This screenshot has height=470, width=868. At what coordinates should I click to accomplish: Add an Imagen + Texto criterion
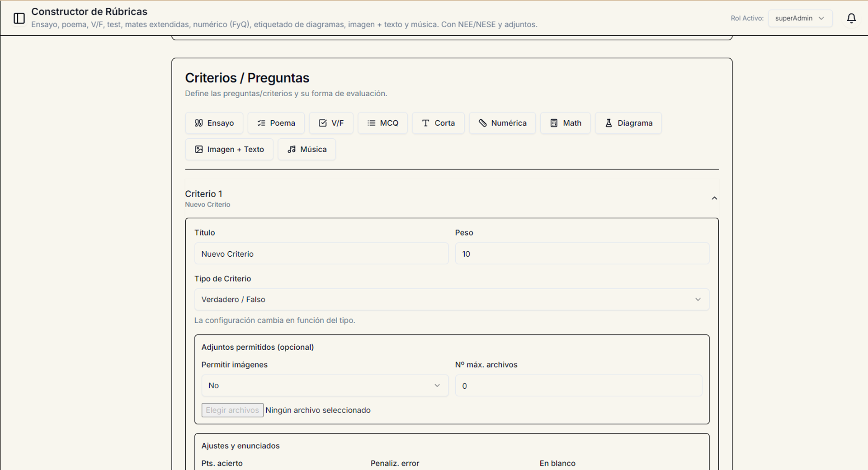coord(229,149)
